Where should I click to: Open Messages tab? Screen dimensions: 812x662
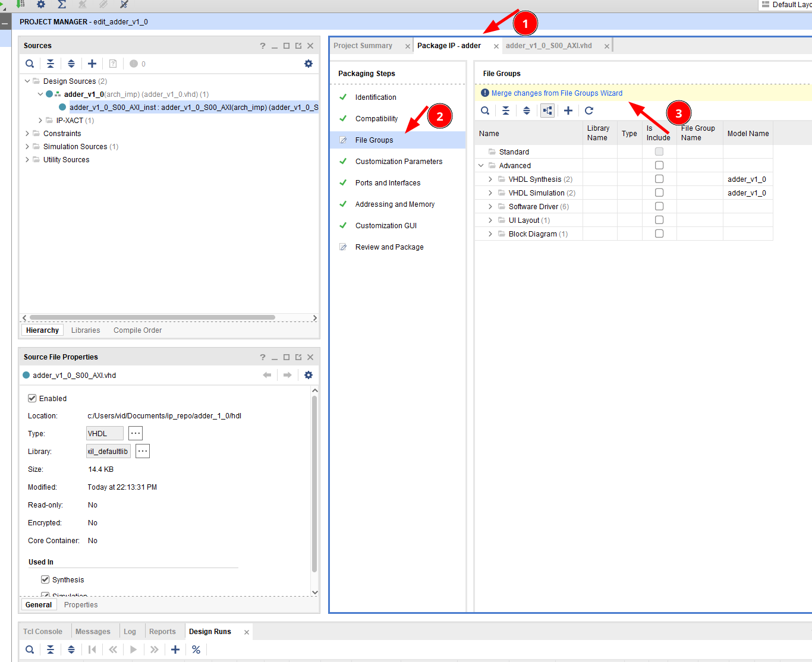(x=93, y=632)
